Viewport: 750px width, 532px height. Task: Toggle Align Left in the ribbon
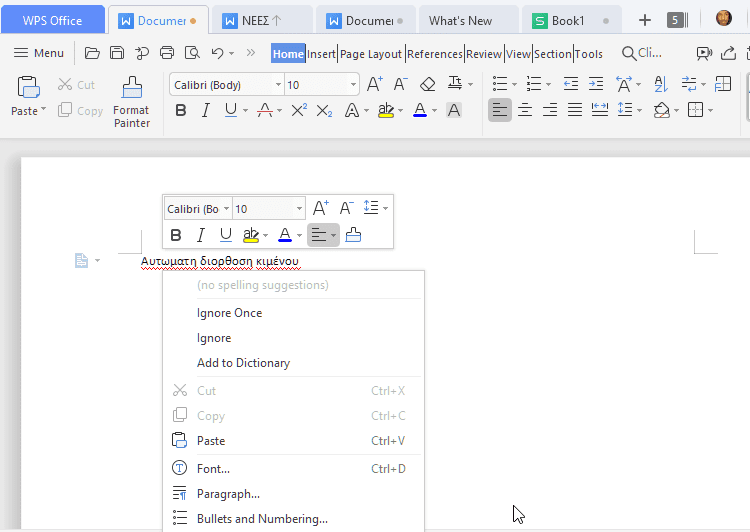coord(500,110)
